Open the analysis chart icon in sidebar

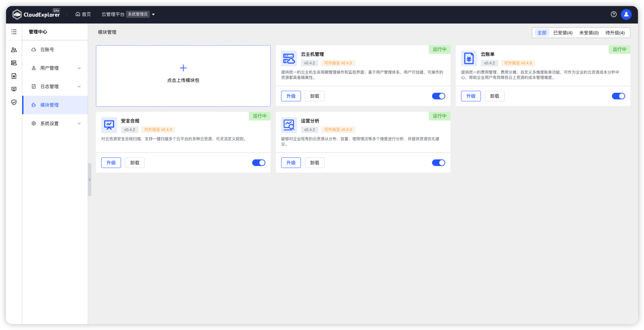(14, 89)
